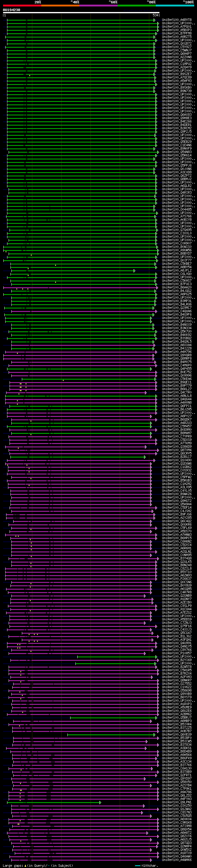Select hit label UniRef100_C5KHS7
The height and width of the screenshot is (868, 197).
click(x=176, y=281)
